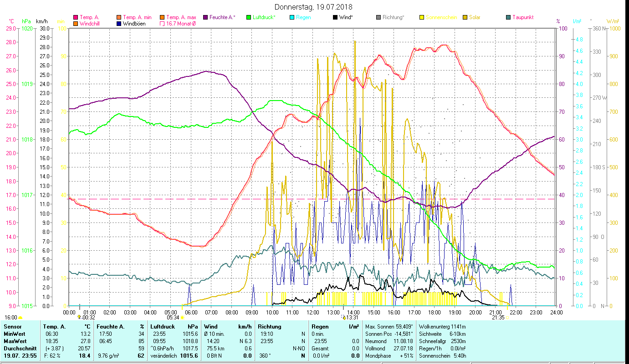Select the Vollmond 27.07.18 entry

[x=389, y=349]
